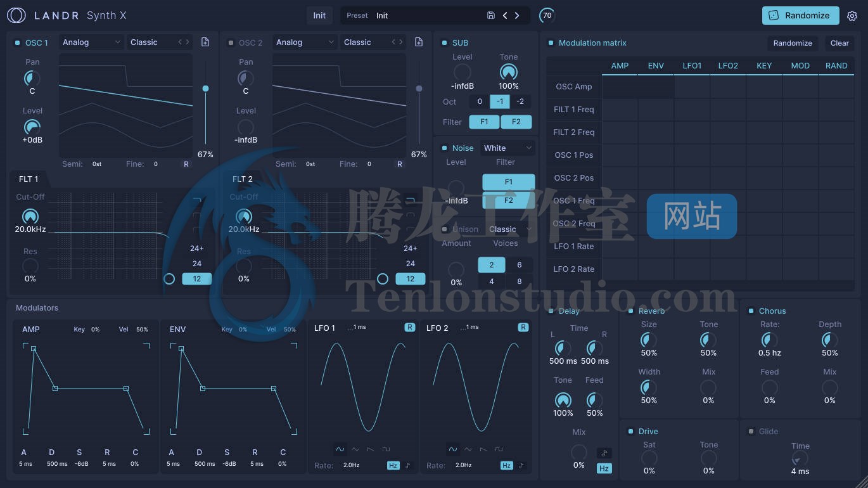The image size is (868, 488).
Task: Click the top Randomize button
Action: (800, 15)
